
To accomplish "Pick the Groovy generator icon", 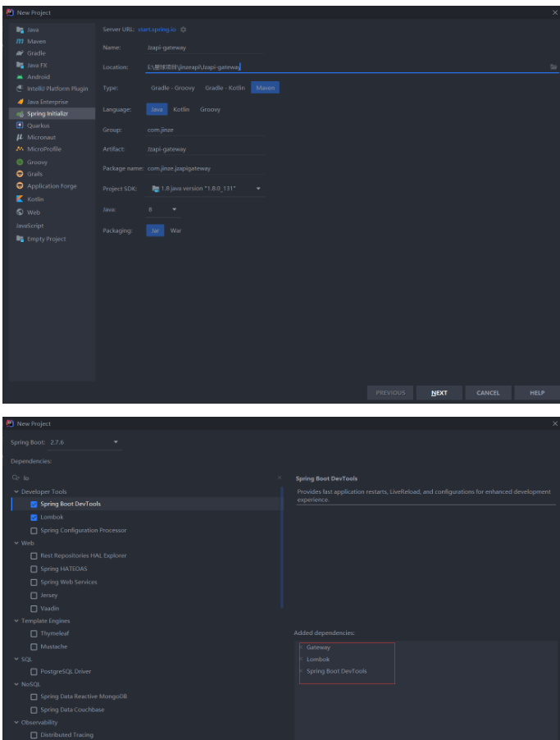I will (20, 162).
